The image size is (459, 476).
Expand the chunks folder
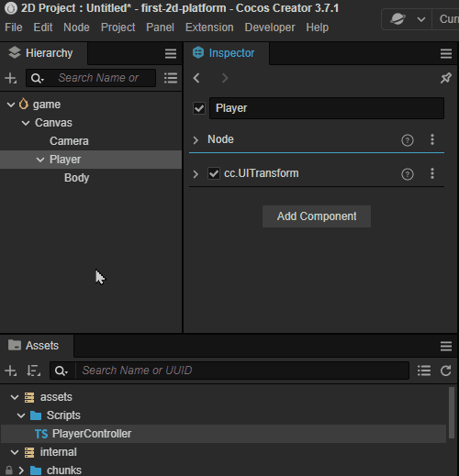point(21,470)
